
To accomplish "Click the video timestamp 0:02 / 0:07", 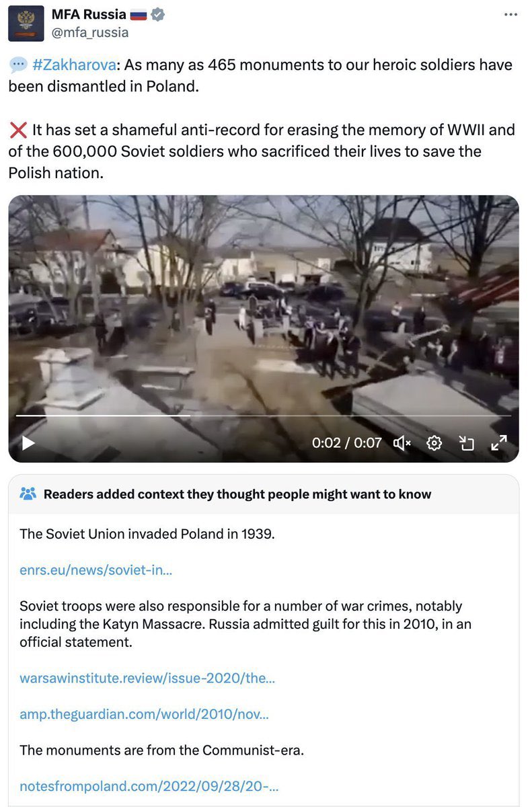I will [346, 443].
